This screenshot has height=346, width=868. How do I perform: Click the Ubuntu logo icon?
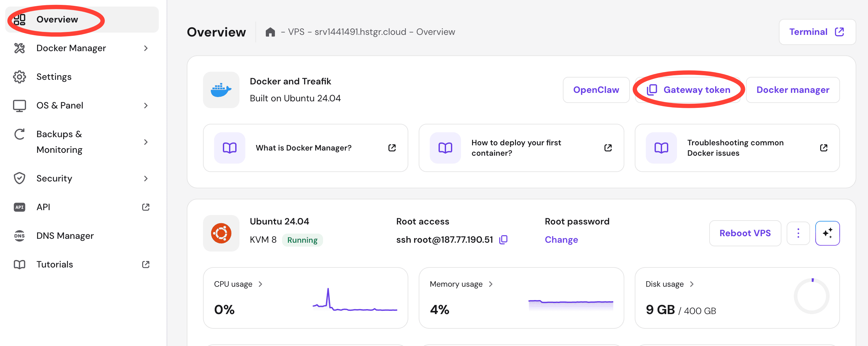[221, 233]
